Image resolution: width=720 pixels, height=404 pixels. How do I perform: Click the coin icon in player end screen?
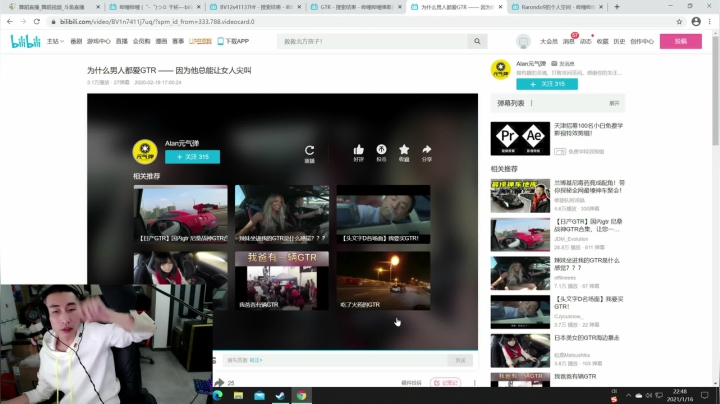click(381, 150)
